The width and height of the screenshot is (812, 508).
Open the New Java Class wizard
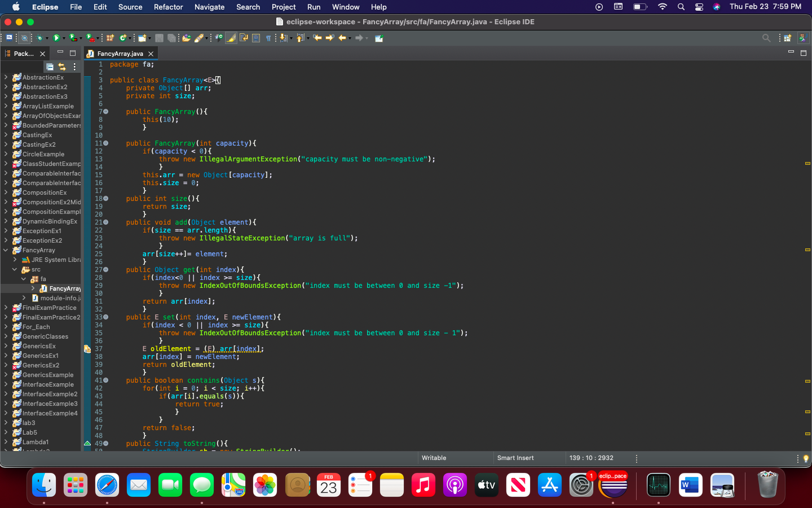(122, 38)
